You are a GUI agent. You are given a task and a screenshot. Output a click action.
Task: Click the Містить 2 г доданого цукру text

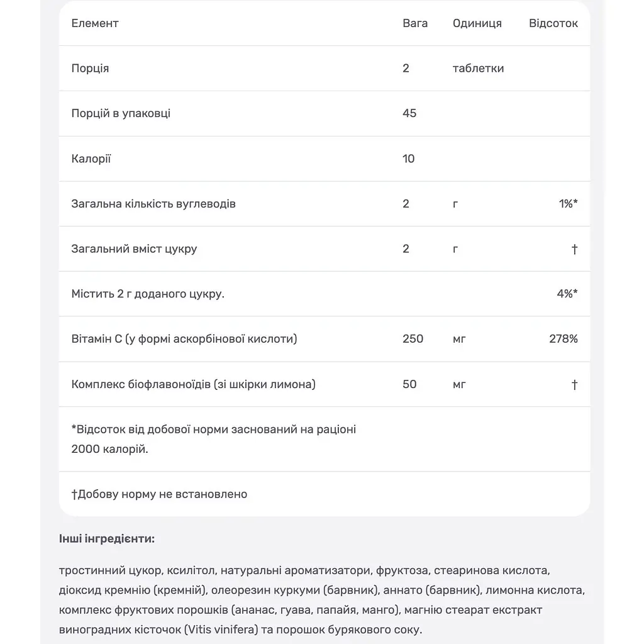pyautogui.click(x=148, y=294)
